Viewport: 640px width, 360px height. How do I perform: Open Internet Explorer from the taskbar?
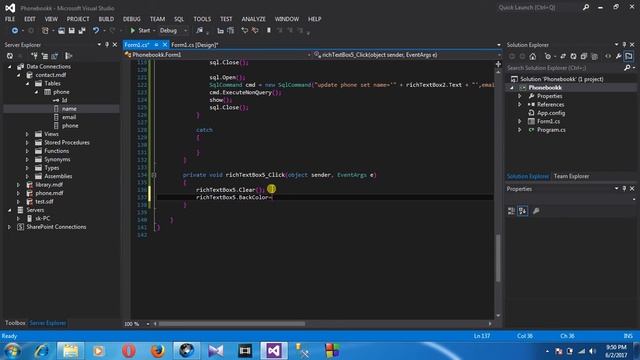(x=41, y=351)
